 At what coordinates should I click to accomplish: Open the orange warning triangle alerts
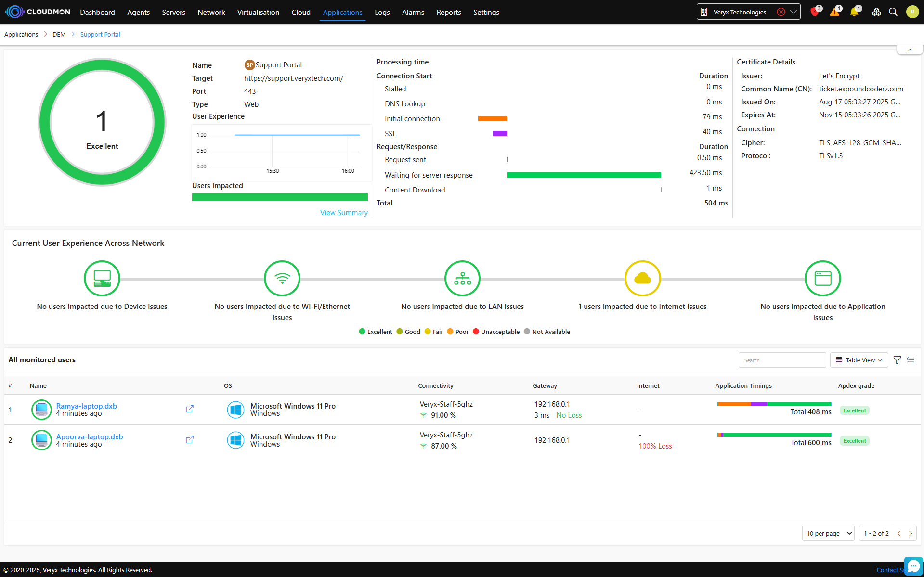(834, 12)
